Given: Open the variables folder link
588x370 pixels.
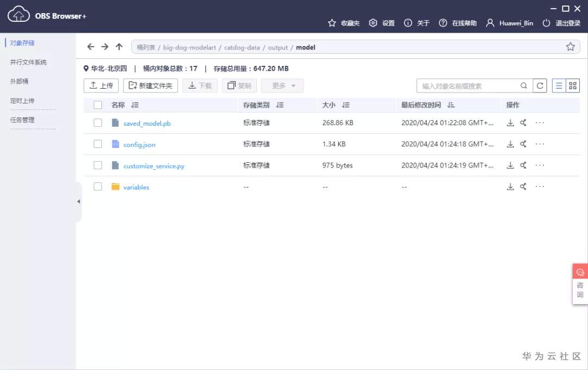Looking at the screenshot, I should point(136,187).
